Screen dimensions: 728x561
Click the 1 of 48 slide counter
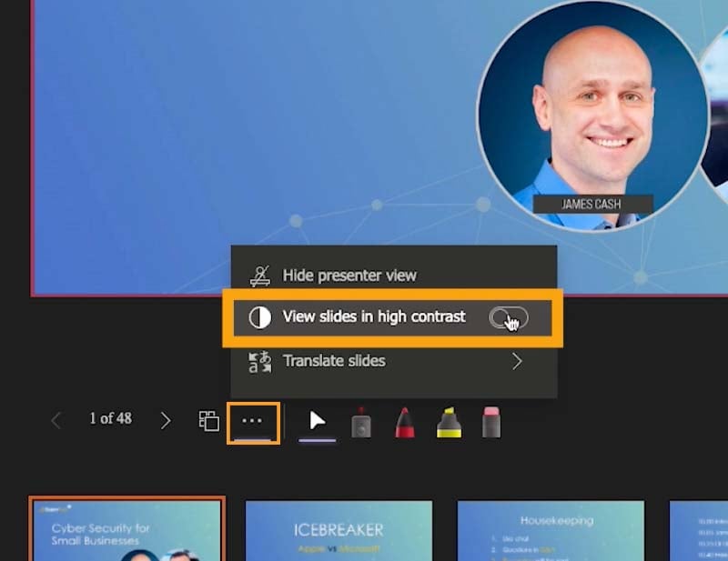110,418
